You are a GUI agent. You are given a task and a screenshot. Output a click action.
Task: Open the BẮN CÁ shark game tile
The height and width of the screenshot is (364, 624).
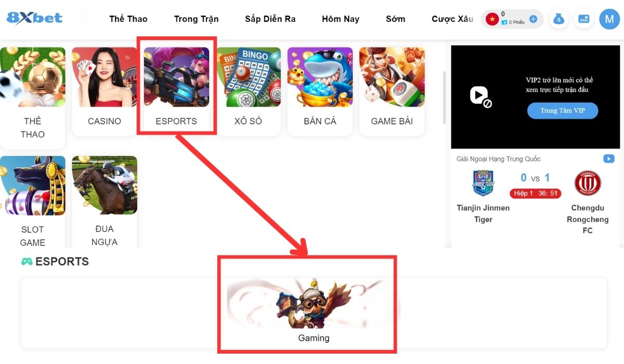[x=320, y=91]
